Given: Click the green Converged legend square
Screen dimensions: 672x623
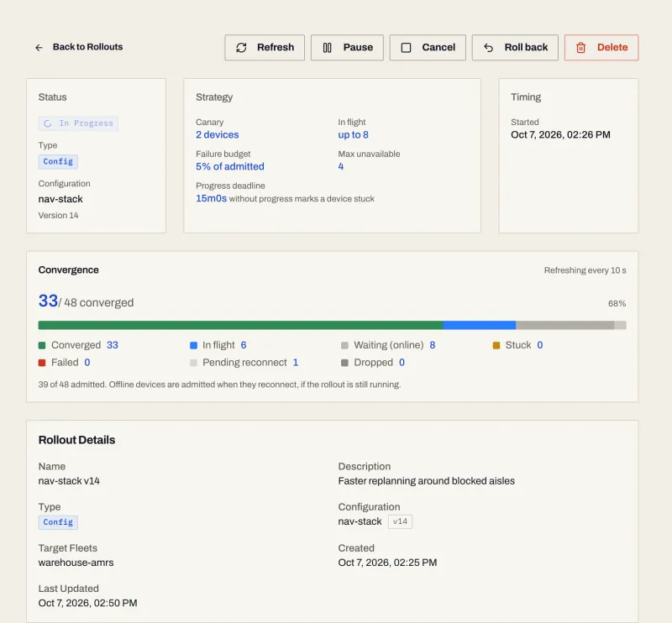Looking at the screenshot, I should [x=42, y=345].
